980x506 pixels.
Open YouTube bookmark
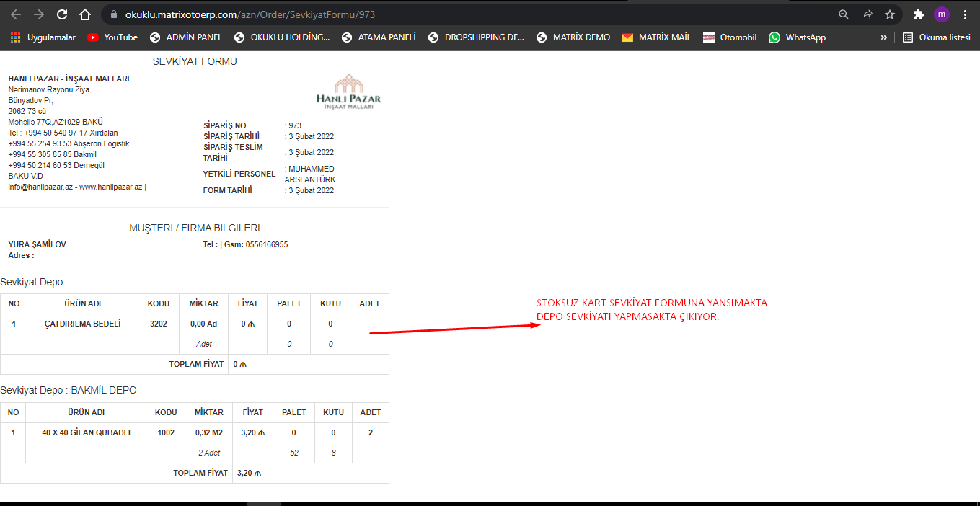(112, 37)
